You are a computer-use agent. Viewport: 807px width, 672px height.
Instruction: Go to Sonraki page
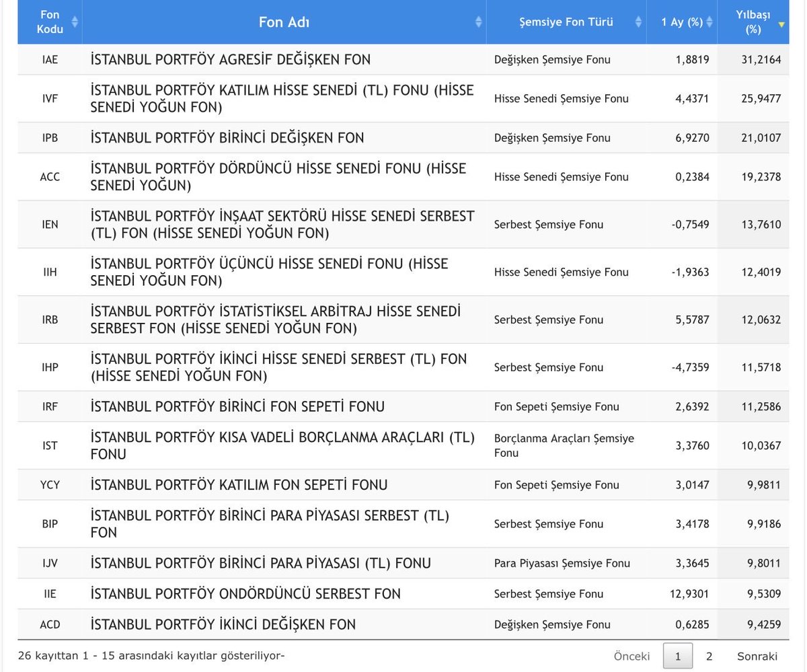[757, 656]
